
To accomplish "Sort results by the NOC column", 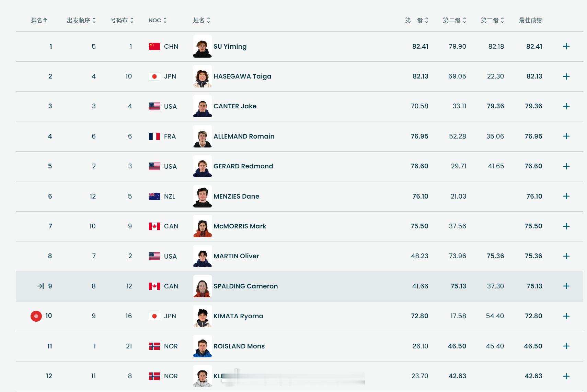I will 158,20.
